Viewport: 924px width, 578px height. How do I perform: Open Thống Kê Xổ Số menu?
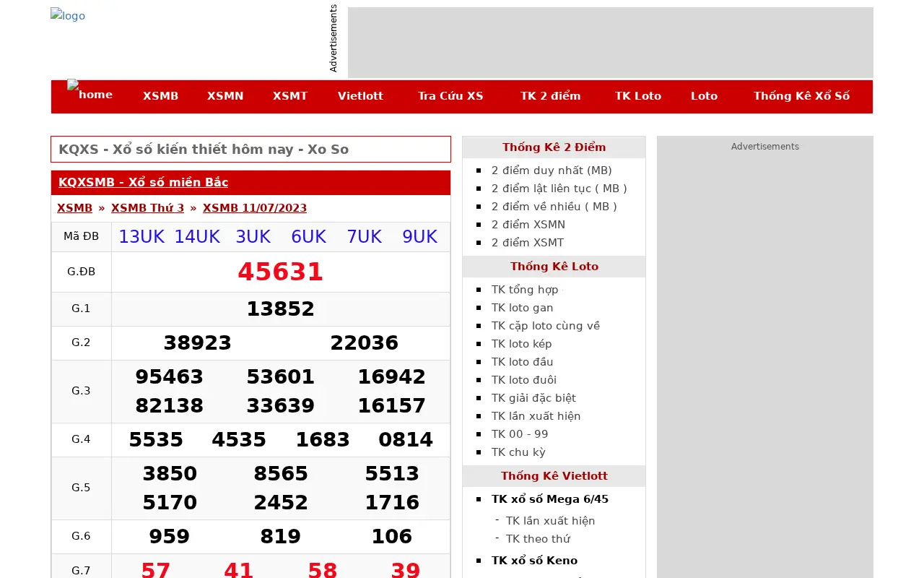[x=801, y=96]
